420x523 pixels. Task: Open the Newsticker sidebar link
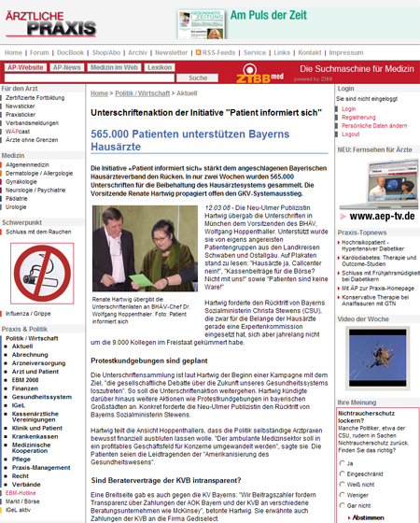pyautogui.click(x=20, y=106)
